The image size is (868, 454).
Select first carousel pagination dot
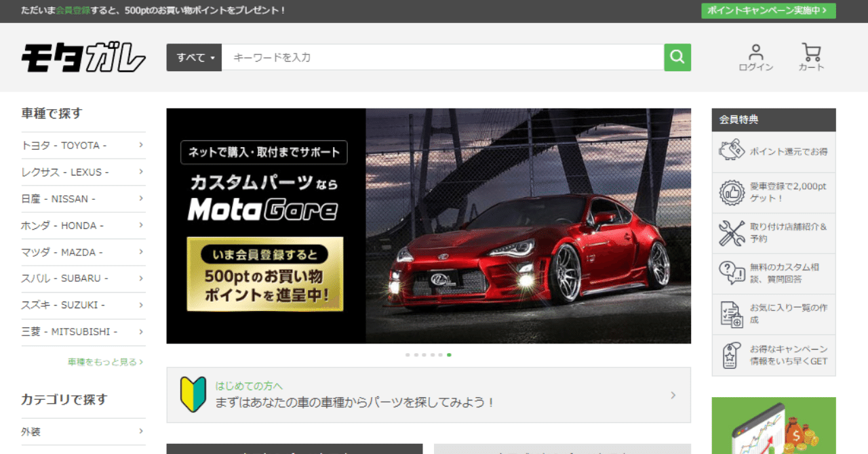pyautogui.click(x=408, y=354)
